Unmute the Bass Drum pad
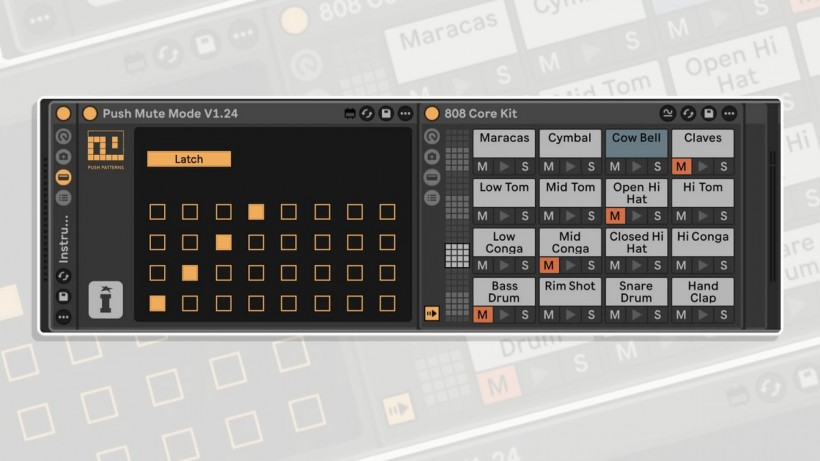The height and width of the screenshot is (461, 820). pos(483,315)
